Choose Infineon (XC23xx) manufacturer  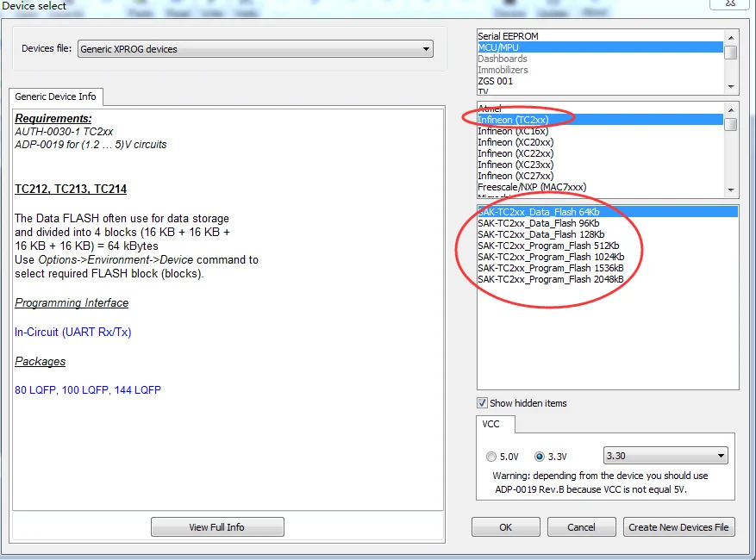(x=600, y=165)
